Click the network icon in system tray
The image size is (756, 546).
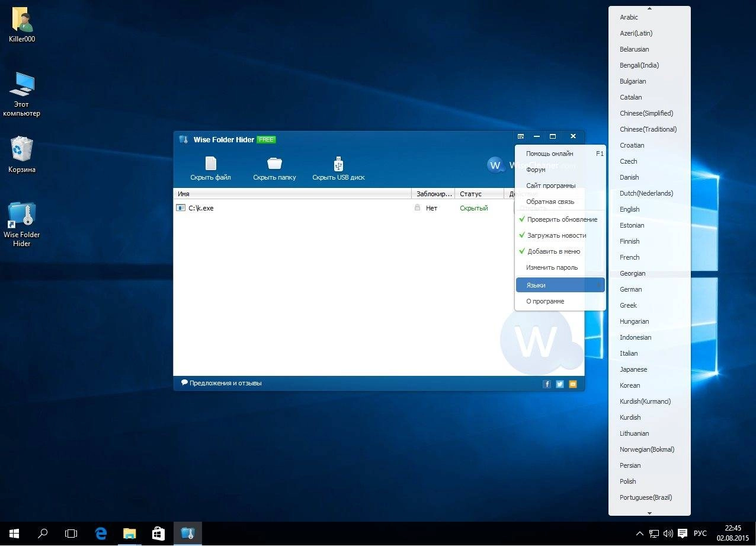click(x=654, y=534)
